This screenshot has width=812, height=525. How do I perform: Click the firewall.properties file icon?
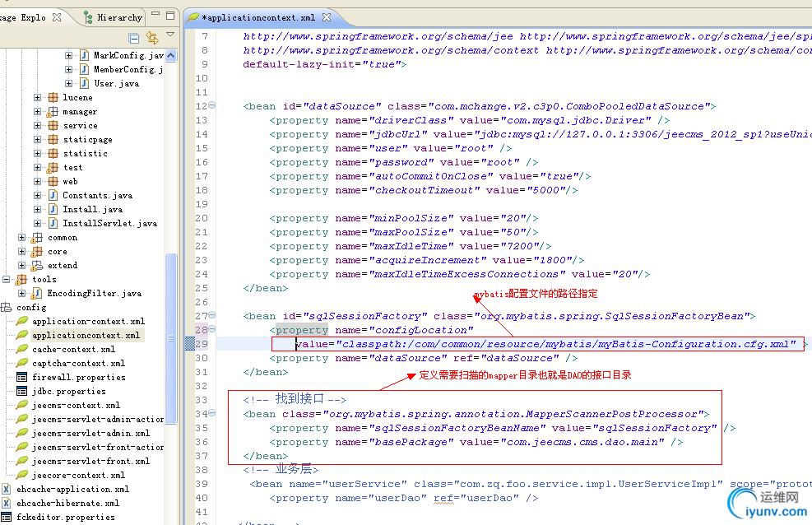pyautogui.click(x=21, y=377)
